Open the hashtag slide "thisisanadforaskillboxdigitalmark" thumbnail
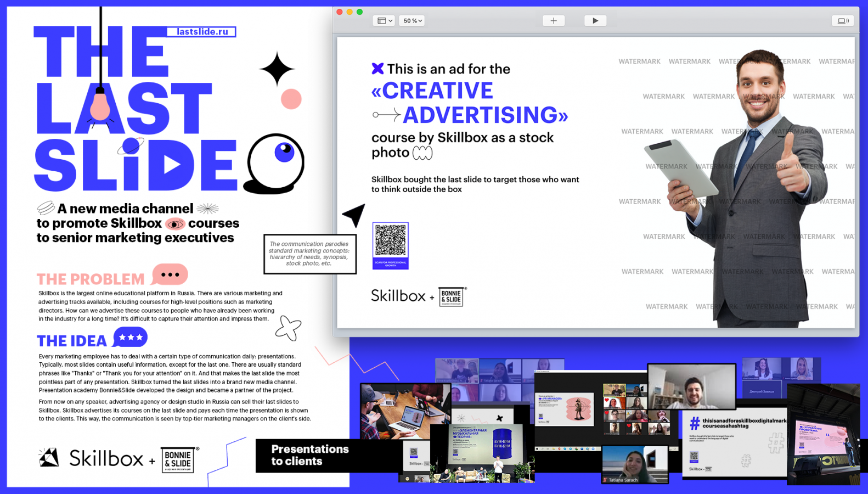 734,444
